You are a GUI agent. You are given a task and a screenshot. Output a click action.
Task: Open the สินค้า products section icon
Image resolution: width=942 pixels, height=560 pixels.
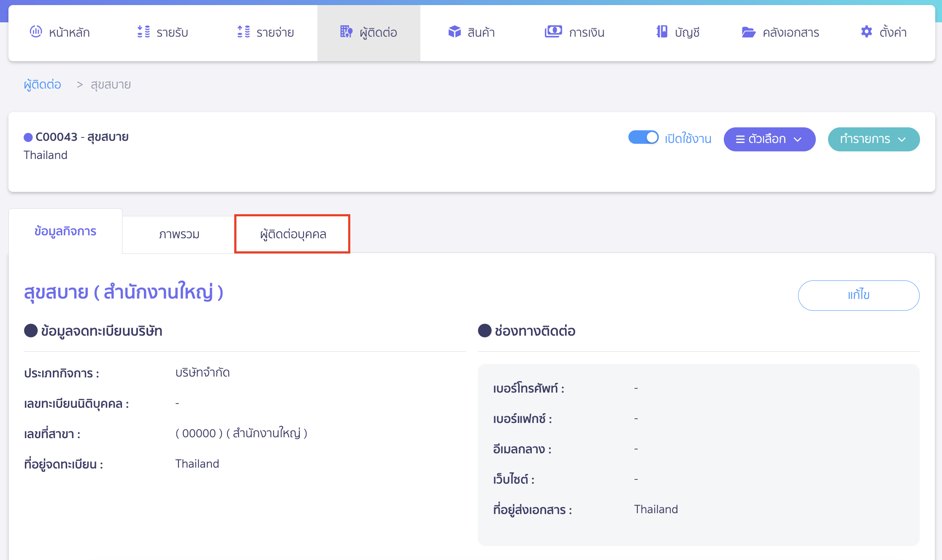pyautogui.click(x=454, y=32)
